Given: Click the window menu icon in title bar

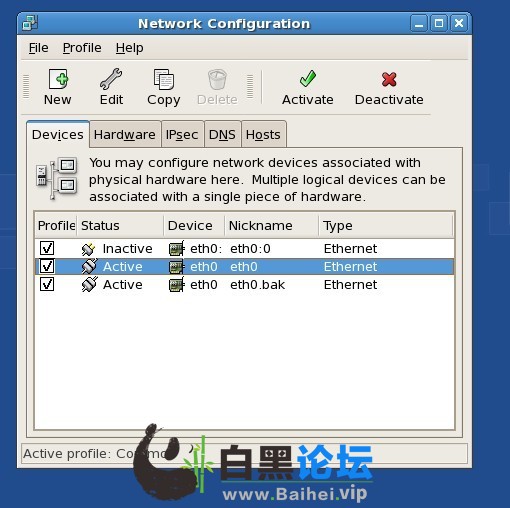Looking at the screenshot, I should [30, 24].
